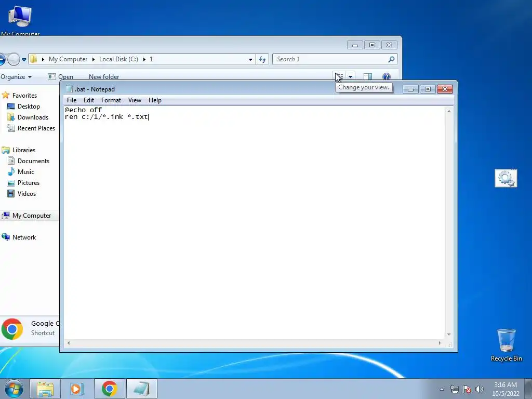The image size is (532, 399).
Task: Click the Notepad vertical scrollbar down arrow
Action: click(x=449, y=335)
